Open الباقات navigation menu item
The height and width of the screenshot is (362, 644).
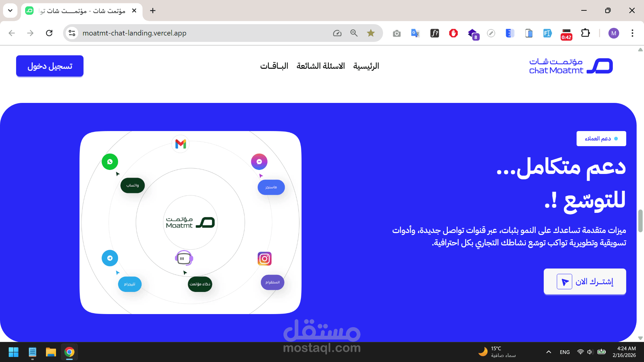[x=274, y=66]
